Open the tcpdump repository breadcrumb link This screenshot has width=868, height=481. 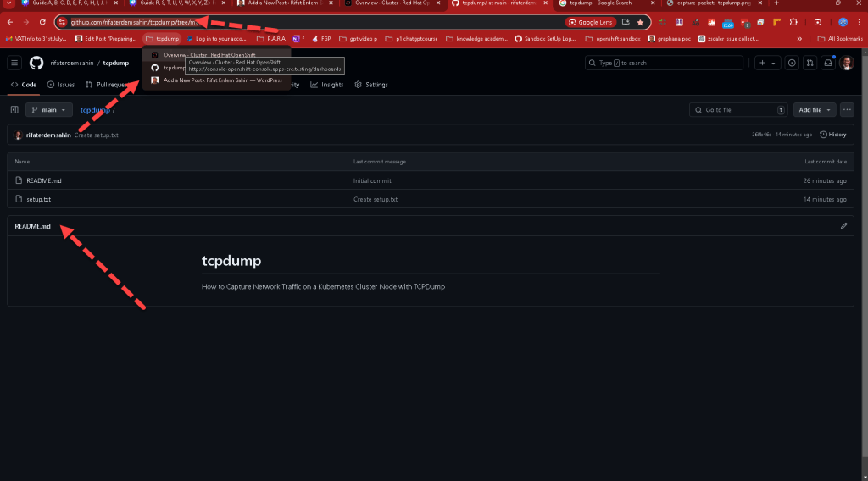click(x=95, y=110)
